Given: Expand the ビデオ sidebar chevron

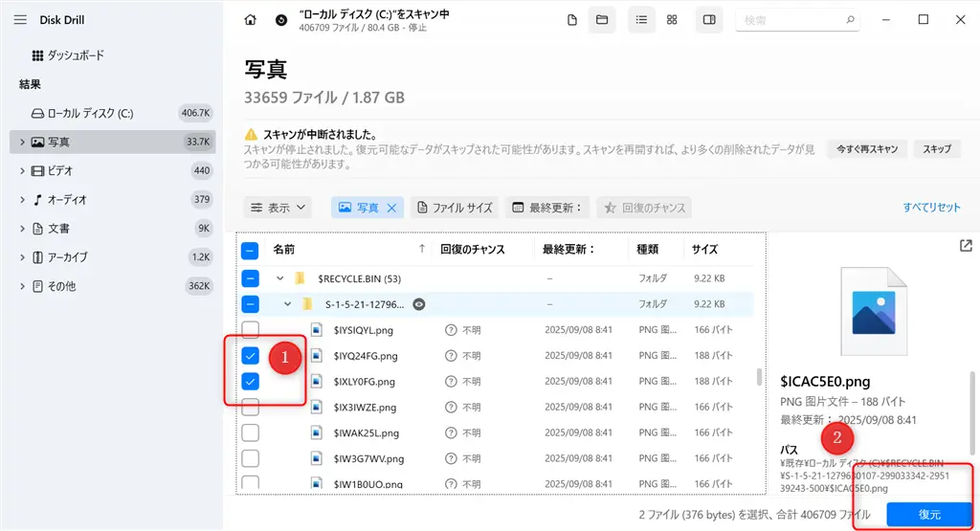Looking at the screenshot, I should (x=22, y=170).
